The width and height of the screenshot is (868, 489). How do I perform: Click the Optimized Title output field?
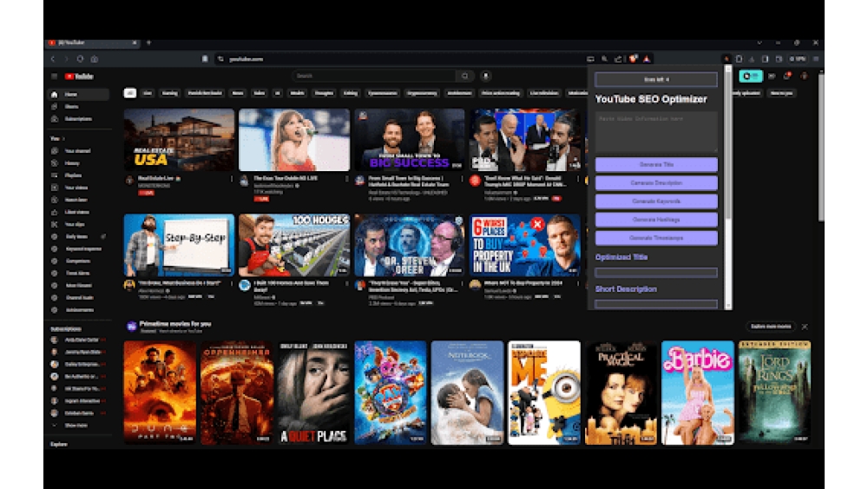pyautogui.click(x=656, y=273)
